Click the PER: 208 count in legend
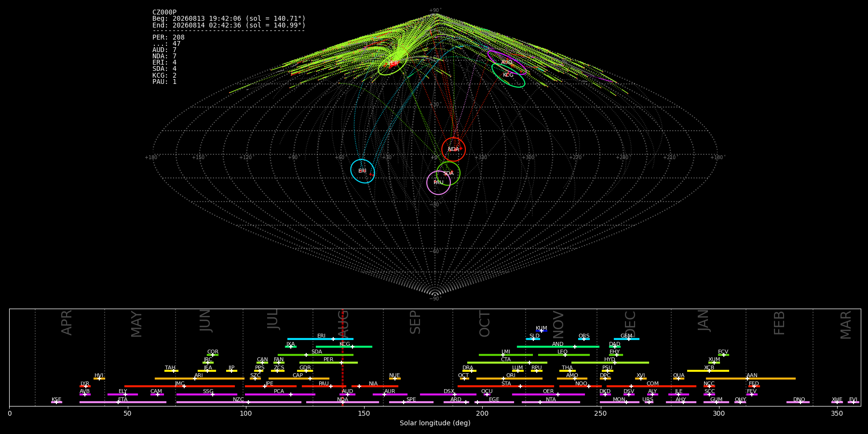Viewport: 868px width, 434px height. click(x=168, y=37)
